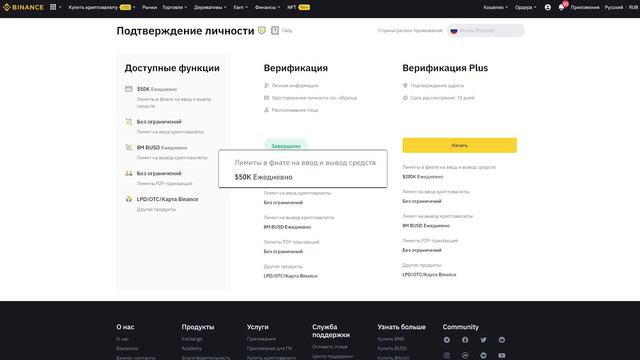
Task: Switch language via Русский
Action: 613,7
